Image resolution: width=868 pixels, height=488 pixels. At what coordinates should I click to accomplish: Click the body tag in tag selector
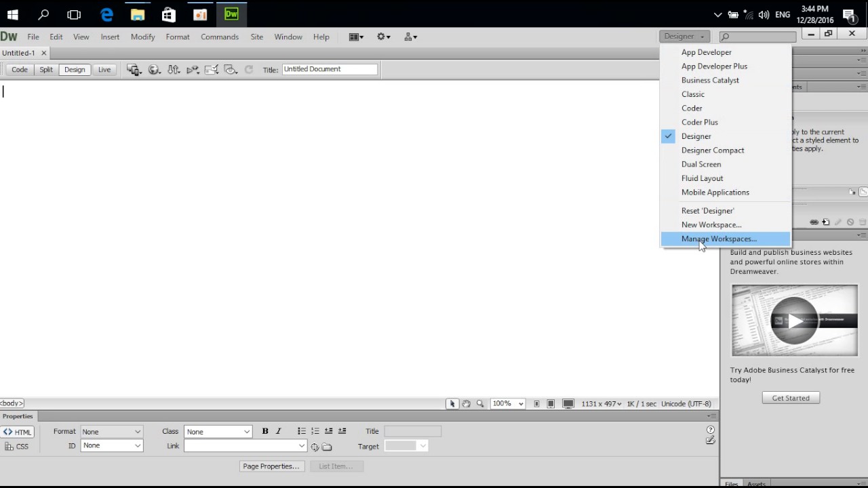[12, 404]
